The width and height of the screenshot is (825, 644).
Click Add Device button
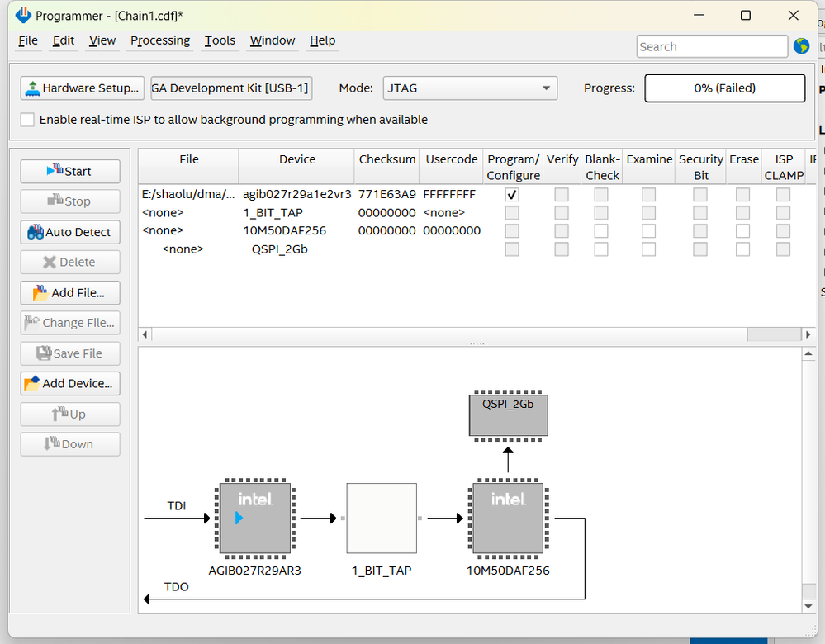click(x=70, y=383)
